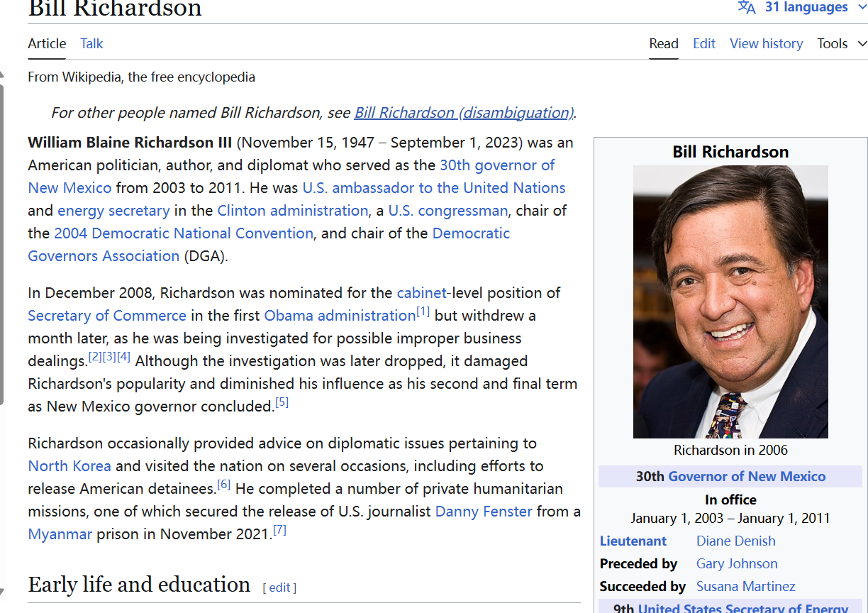Open the View history tab

[766, 44]
